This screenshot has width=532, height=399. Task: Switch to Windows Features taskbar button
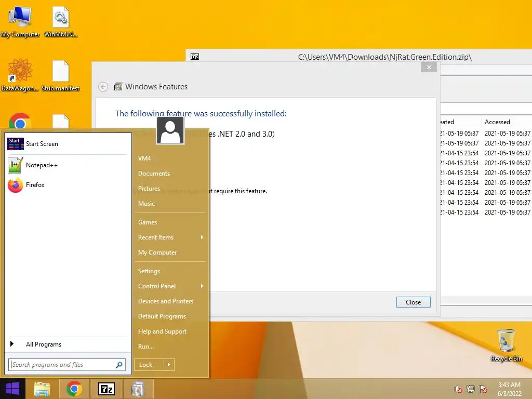click(x=138, y=389)
